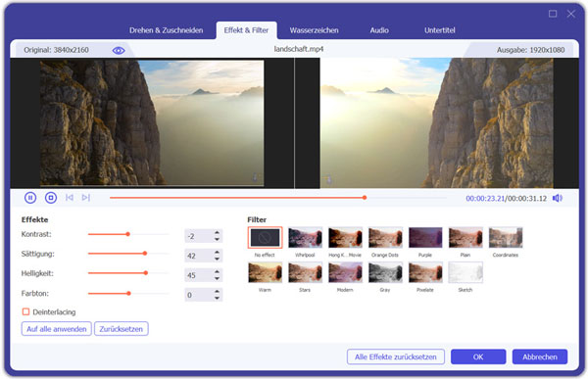Click the Farbton value input field
The height and width of the screenshot is (379, 588).
199,295
